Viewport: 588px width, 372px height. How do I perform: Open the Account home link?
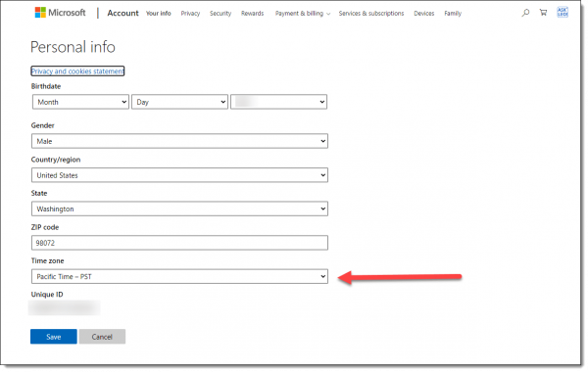point(123,13)
